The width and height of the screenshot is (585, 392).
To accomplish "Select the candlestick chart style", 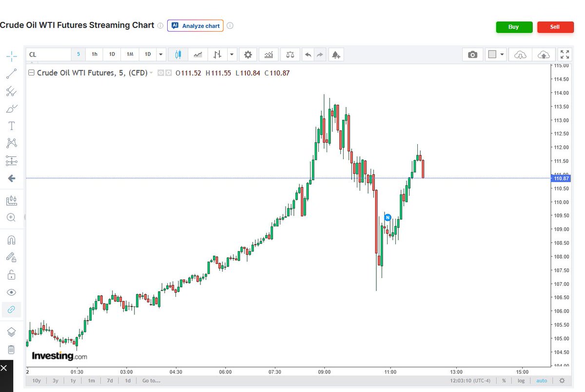I will (178, 55).
